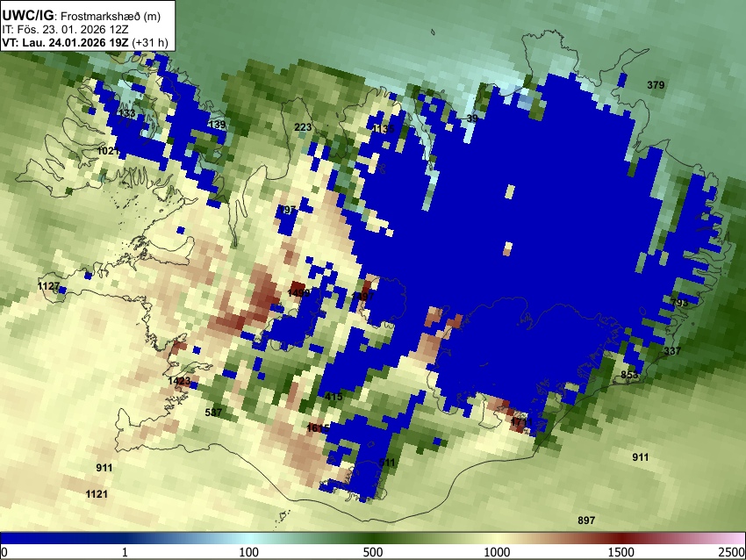The height and width of the screenshot is (560, 746).
Task: Click the dark red section of color scale
Action: [621, 539]
